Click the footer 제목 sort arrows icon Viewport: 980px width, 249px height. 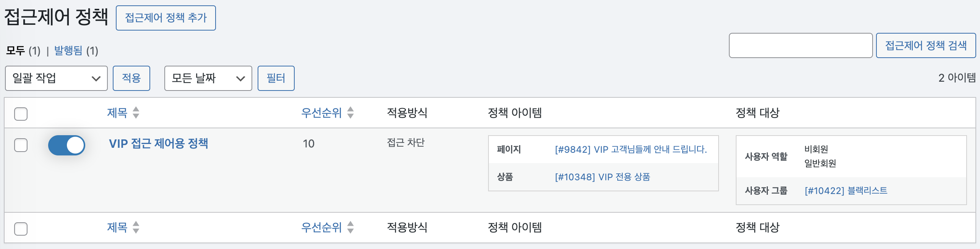(x=136, y=227)
